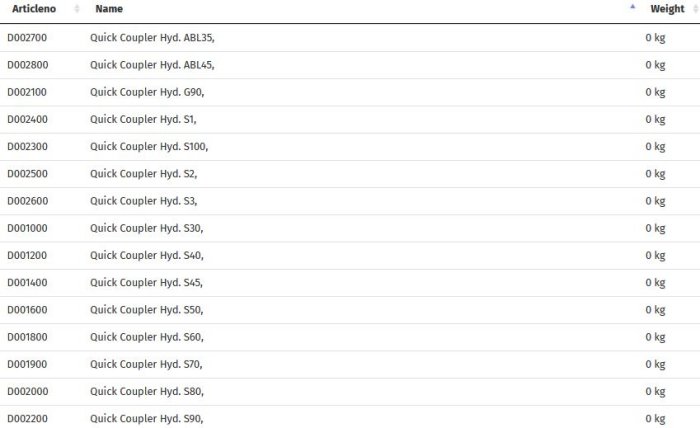This screenshot has width=700, height=428.
Task: Select article number D002500
Action: [27, 174]
